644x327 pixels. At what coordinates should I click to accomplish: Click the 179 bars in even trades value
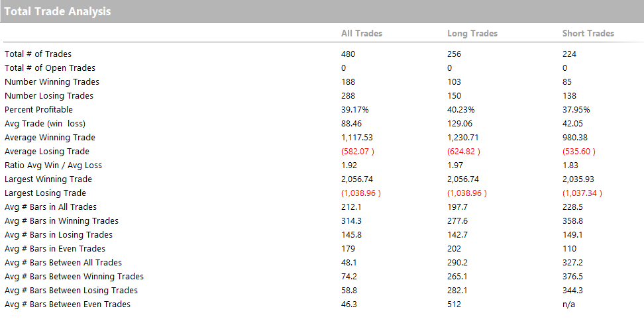point(348,250)
